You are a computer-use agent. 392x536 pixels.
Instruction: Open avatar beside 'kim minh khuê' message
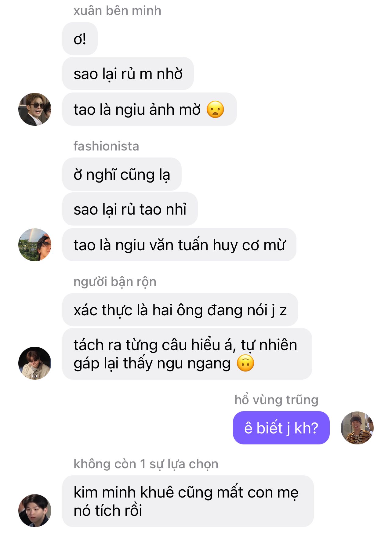pyautogui.click(x=35, y=511)
